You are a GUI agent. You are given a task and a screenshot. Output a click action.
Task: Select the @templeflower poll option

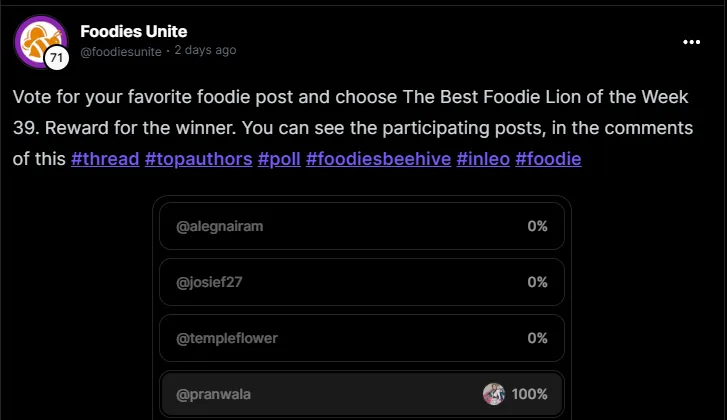click(x=362, y=338)
